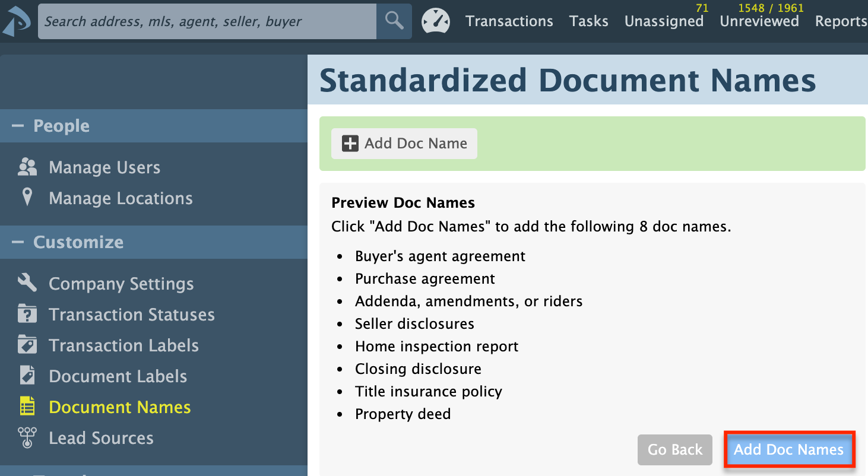Open Document Names in the sidebar

[120, 407]
